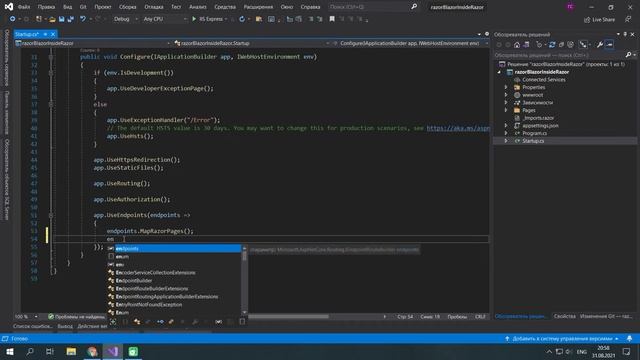This screenshot has height=360, width=640.
Task: Open the razorBlazorInsideRazor project navigation dropdown
Action: point(93,43)
